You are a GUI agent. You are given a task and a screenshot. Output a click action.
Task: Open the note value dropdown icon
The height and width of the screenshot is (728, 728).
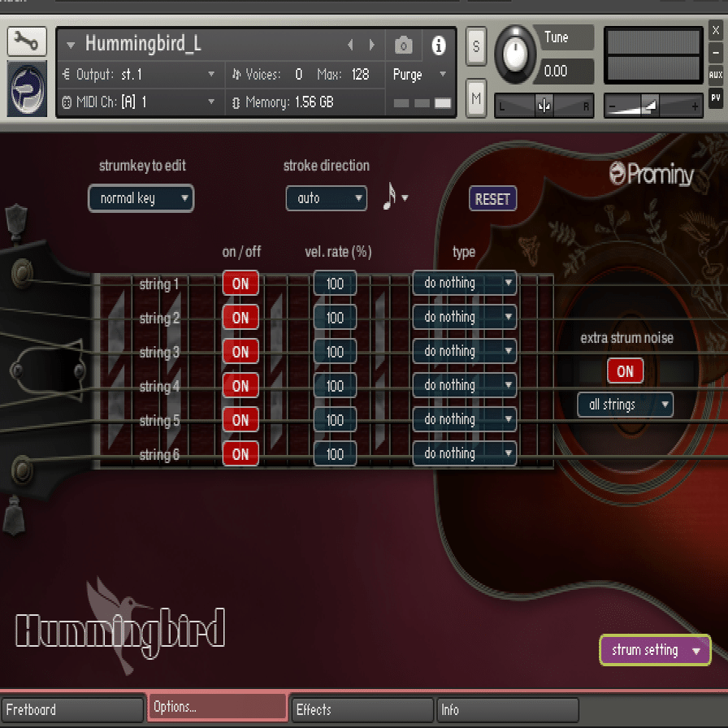(395, 197)
